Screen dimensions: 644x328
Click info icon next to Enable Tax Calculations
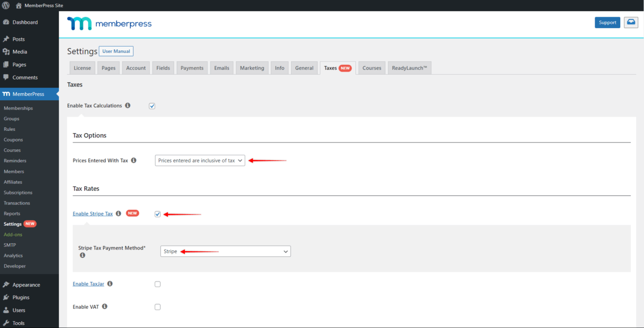128,105
